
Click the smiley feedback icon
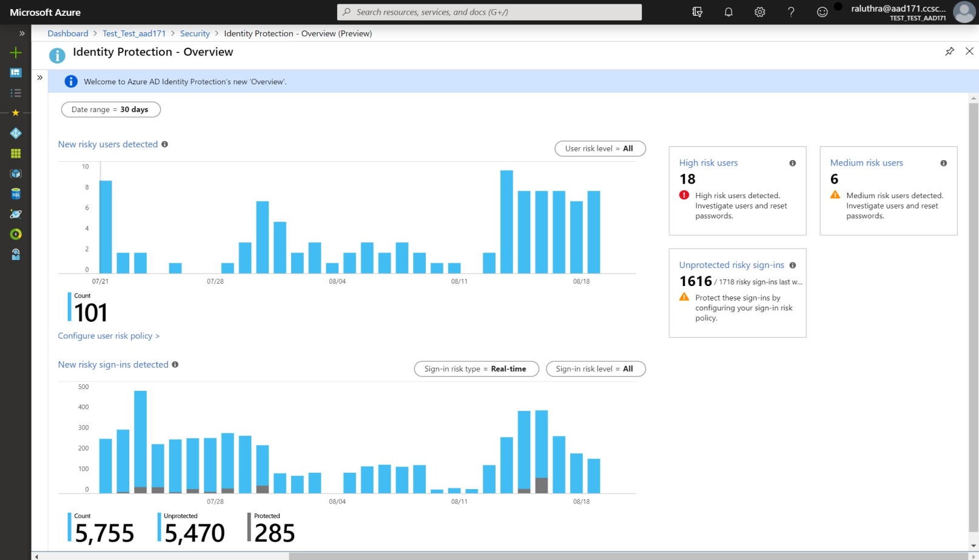822,12
